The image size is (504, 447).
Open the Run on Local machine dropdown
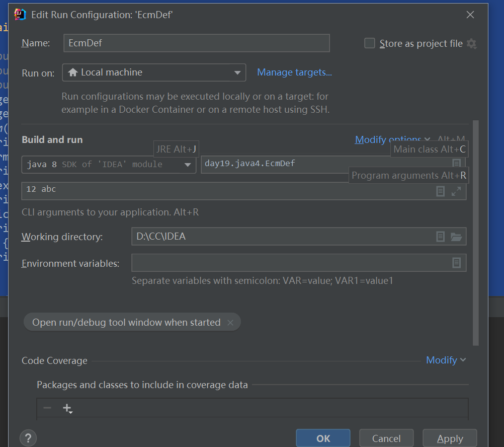point(154,72)
